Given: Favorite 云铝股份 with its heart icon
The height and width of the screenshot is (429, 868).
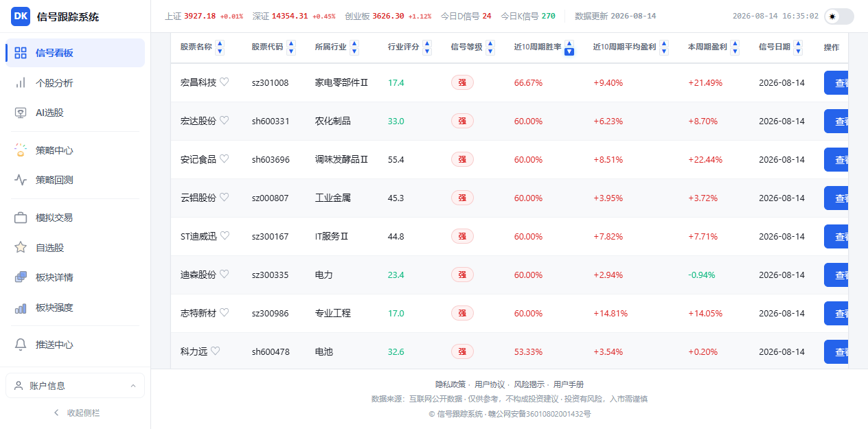Looking at the screenshot, I should [224, 198].
